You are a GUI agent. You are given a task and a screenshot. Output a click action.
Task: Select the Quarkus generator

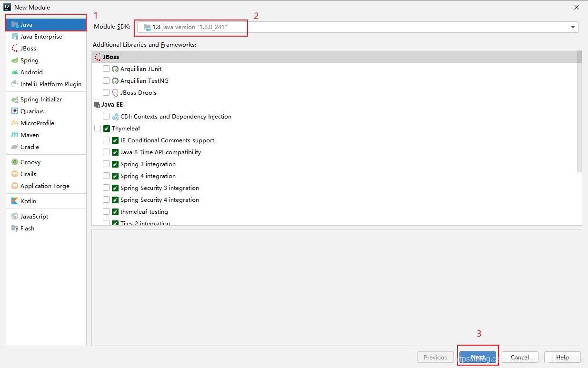46,111
